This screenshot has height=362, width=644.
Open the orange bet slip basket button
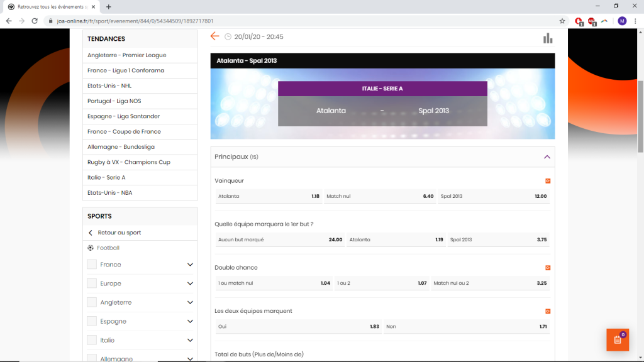click(x=618, y=340)
